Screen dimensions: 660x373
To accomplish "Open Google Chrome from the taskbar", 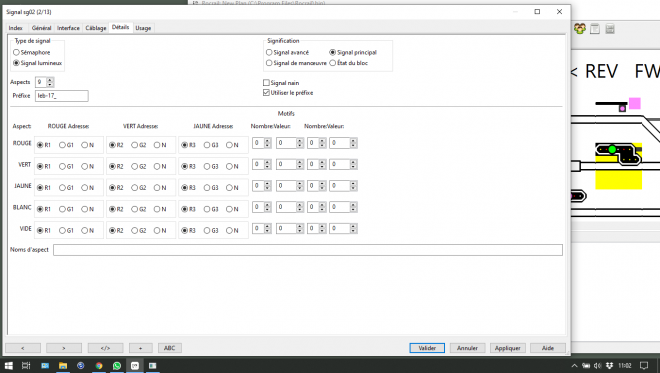I will [99, 365].
